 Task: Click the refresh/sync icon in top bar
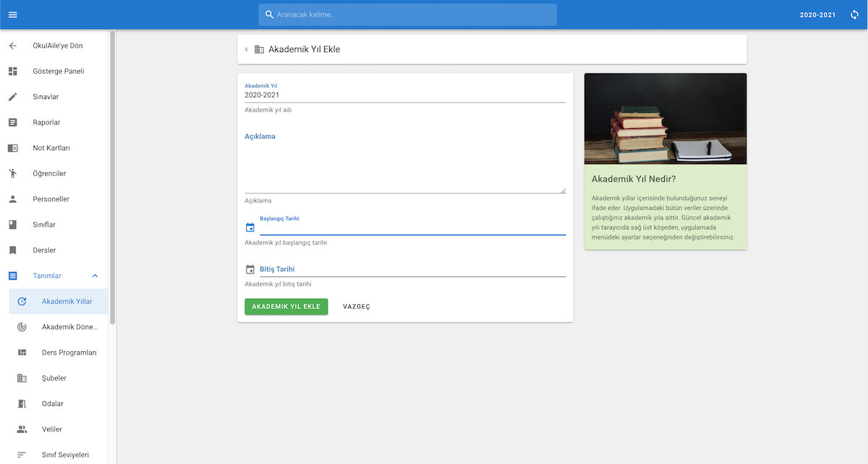(854, 14)
